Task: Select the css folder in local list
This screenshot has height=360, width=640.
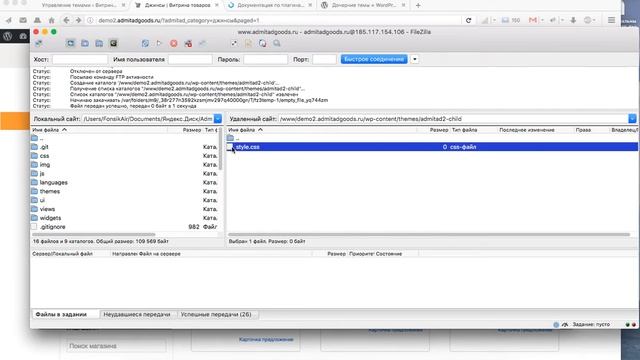Action: click(x=124, y=156)
